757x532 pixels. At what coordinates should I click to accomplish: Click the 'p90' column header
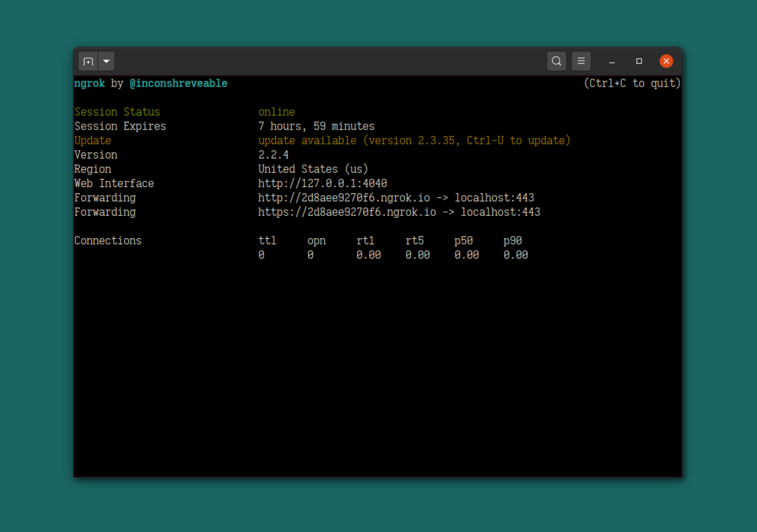512,241
